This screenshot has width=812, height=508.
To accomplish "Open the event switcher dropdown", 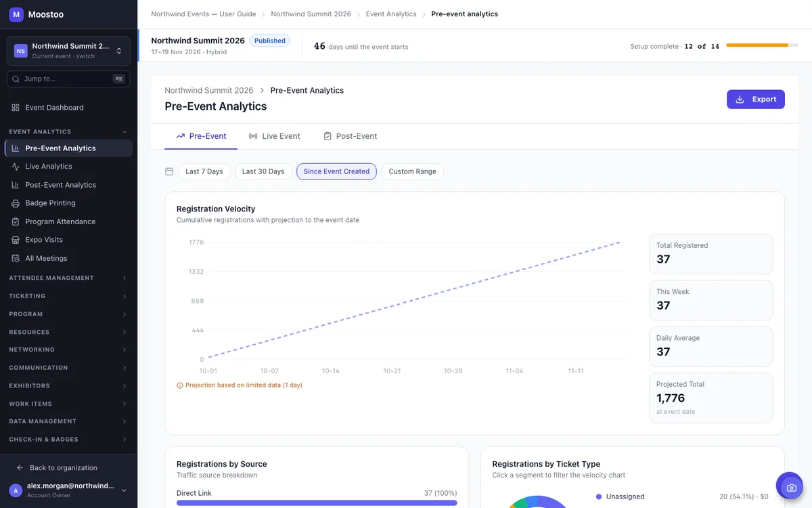I will pyautogui.click(x=68, y=51).
